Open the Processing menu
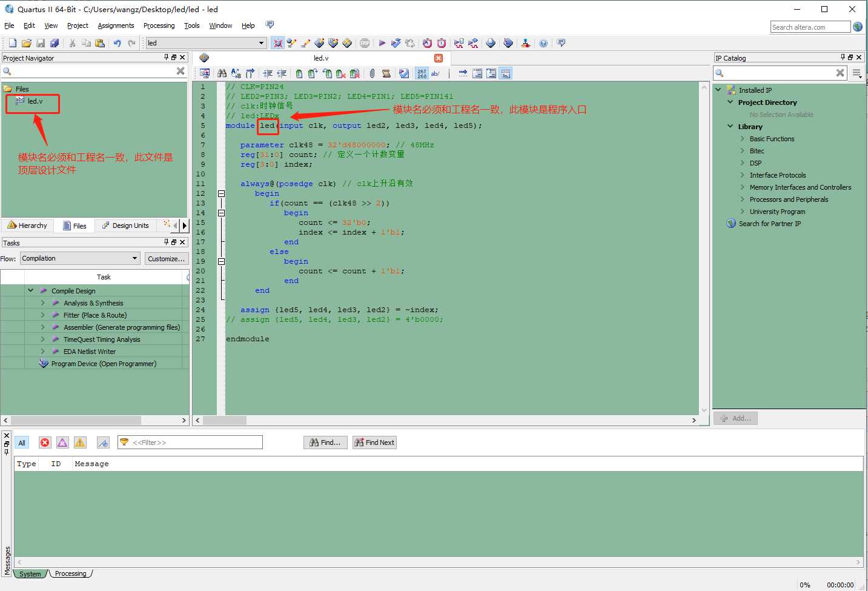Image resolution: width=868 pixels, height=591 pixels. point(159,25)
